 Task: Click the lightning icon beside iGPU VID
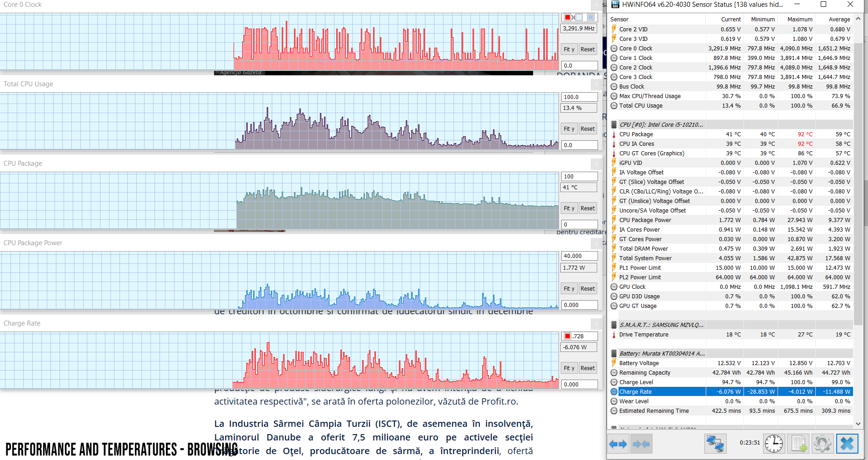pyautogui.click(x=614, y=163)
